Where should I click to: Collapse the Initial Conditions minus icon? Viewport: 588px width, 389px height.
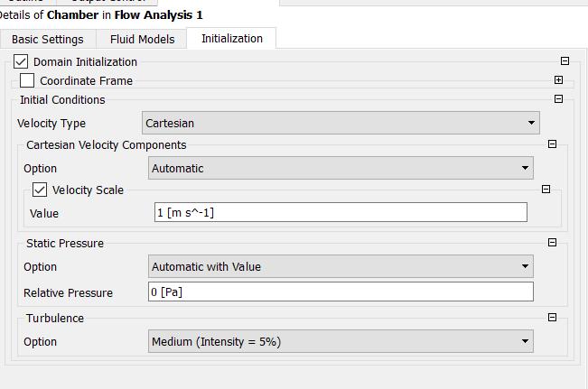(x=558, y=99)
